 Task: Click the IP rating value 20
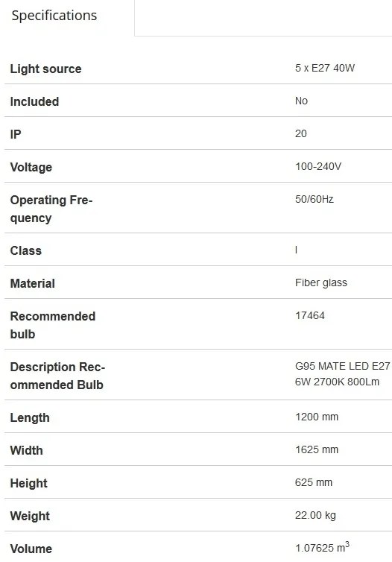[300, 133]
